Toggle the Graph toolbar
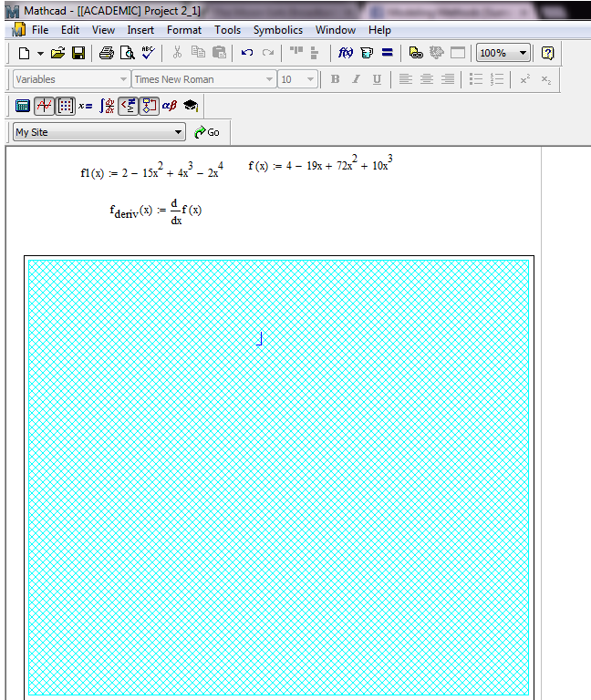This screenshot has height=700, width=591. [x=44, y=106]
